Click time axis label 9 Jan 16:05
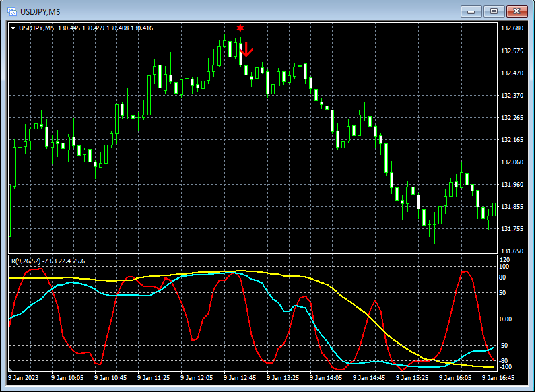Viewport: 536px width, 392px height. (455, 378)
